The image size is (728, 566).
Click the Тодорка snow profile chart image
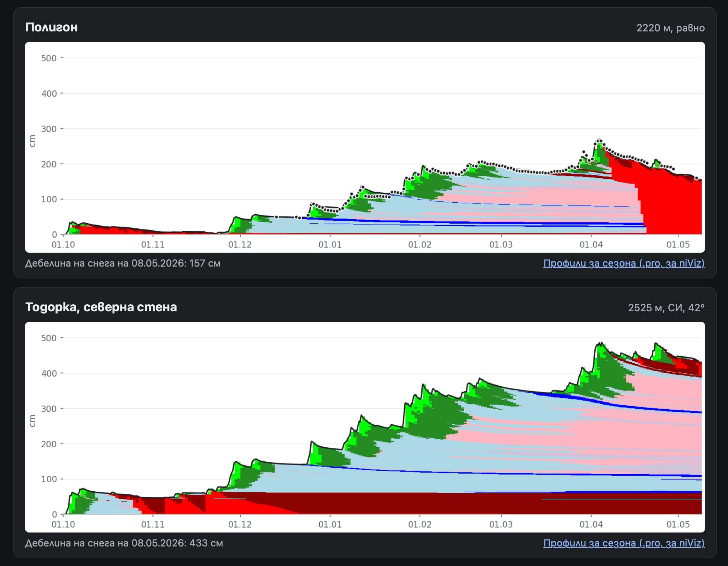365,427
